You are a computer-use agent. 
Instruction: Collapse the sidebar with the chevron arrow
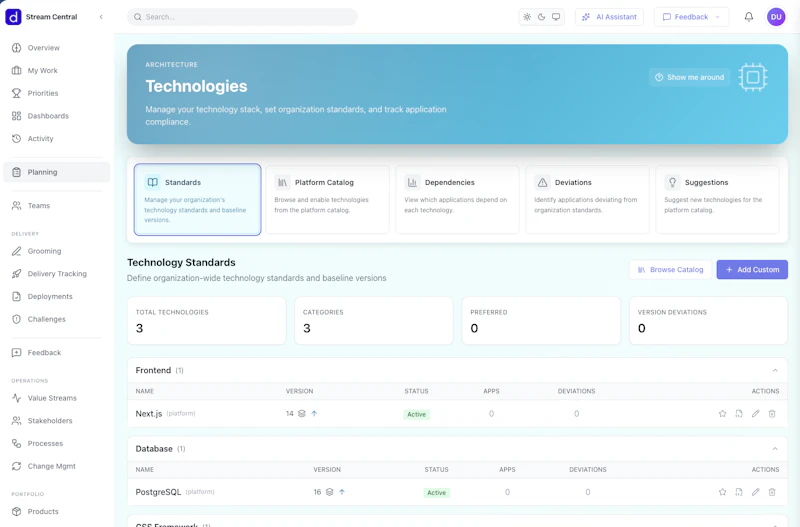101,17
